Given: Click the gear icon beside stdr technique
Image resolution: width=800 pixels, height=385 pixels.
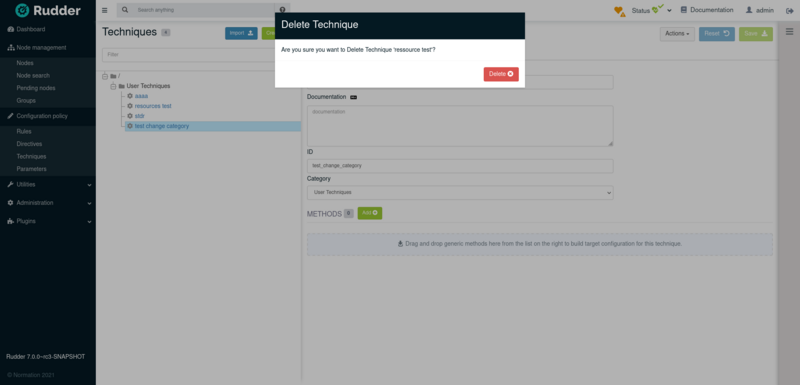Looking at the screenshot, I should coord(130,116).
